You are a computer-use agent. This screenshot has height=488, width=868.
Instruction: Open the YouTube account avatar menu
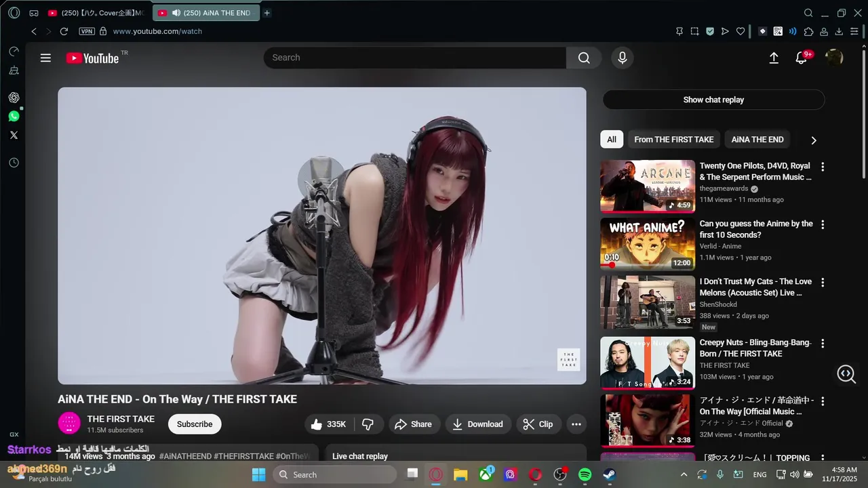pyautogui.click(x=833, y=58)
